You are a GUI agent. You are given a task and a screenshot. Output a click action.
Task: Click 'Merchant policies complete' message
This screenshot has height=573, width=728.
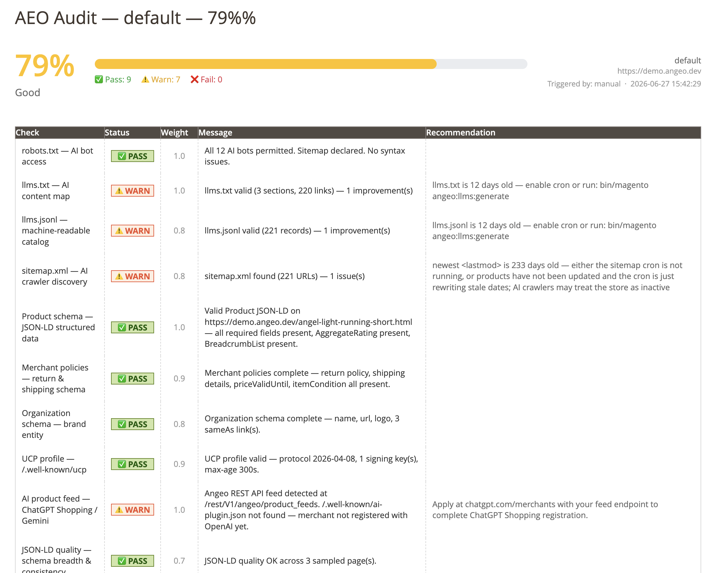(304, 379)
